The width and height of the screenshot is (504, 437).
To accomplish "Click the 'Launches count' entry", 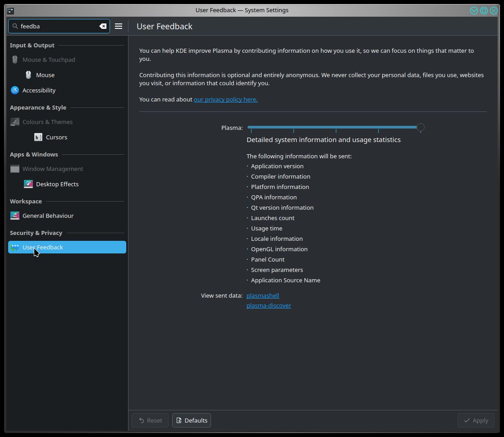I will tap(273, 218).
